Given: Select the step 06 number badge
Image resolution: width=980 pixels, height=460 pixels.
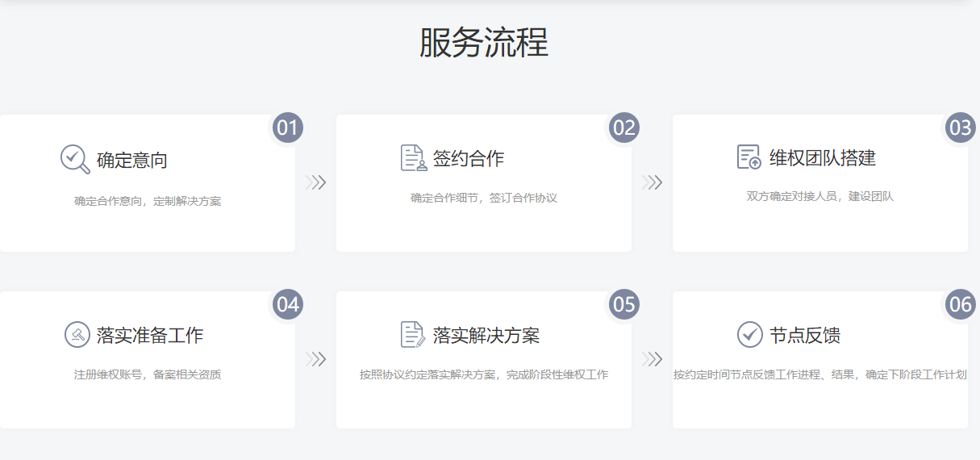Looking at the screenshot, I should tap(960, 304).
